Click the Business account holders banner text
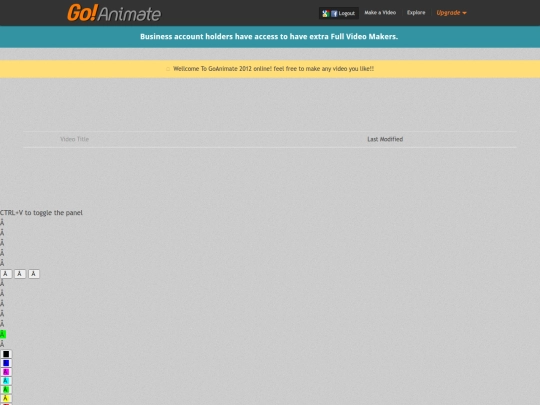The image size is (540, 405). [269, 37]
